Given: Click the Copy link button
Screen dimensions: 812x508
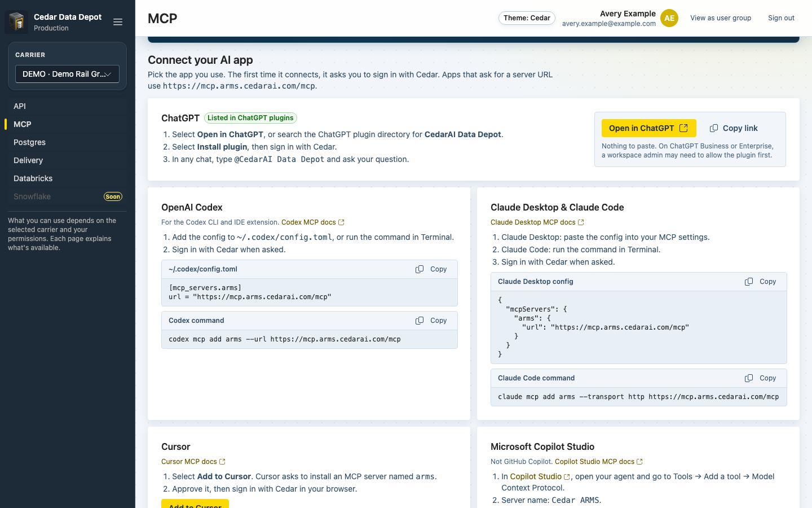Looking at the screenshot, I should point(734,128).
